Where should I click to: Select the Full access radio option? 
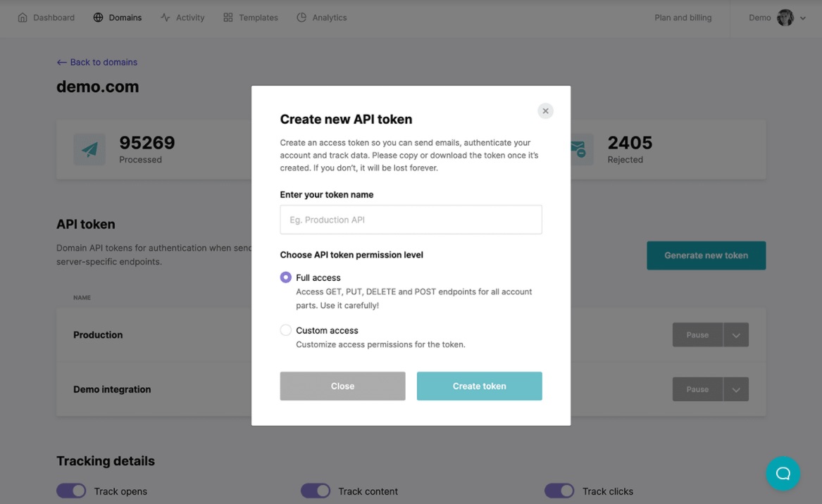(286, 277)
